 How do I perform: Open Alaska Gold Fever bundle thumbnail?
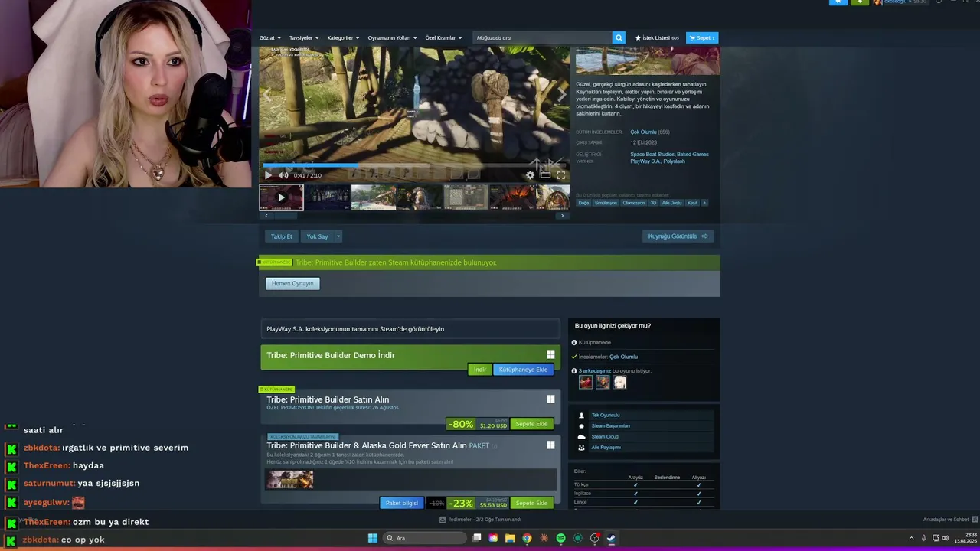click(x=289, y=480)
